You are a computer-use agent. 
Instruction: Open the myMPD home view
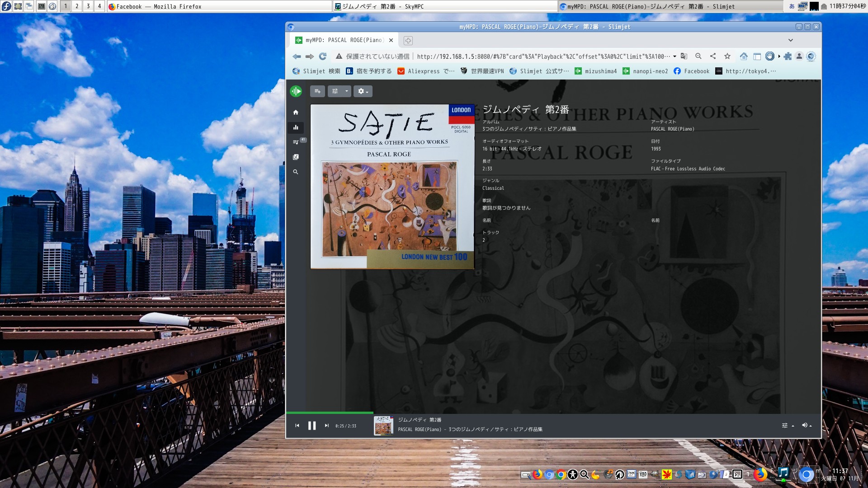(296, 113)
